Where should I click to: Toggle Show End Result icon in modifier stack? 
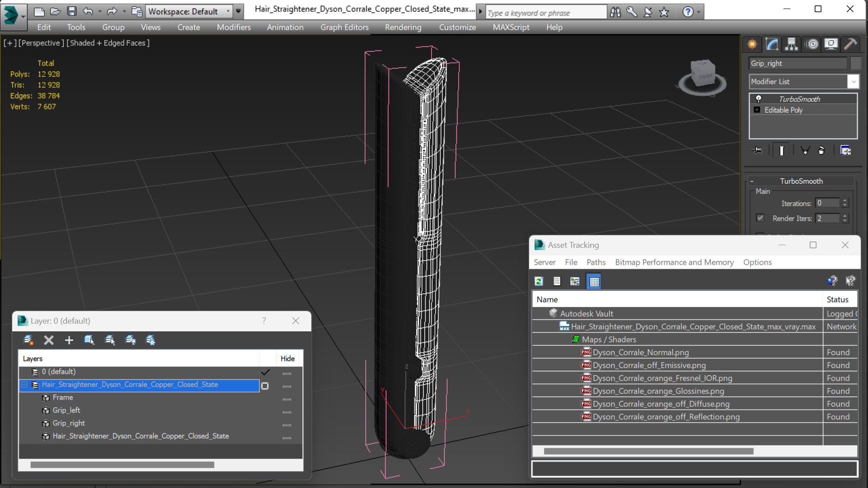[x=781, y=150]
